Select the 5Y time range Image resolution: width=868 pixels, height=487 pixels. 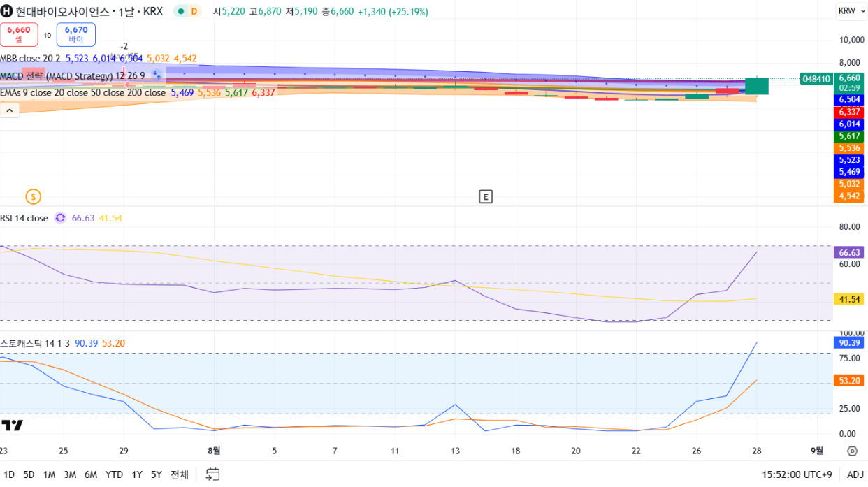click(x=157, y=474)
